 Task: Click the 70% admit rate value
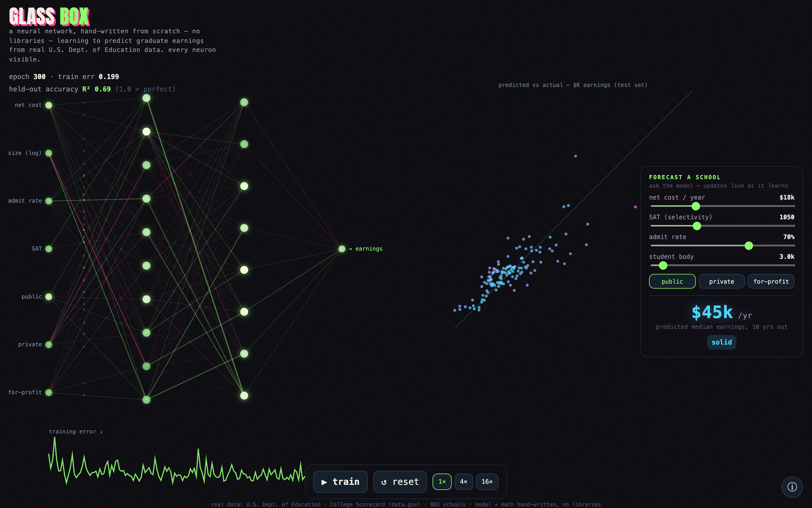coord(789,237)
